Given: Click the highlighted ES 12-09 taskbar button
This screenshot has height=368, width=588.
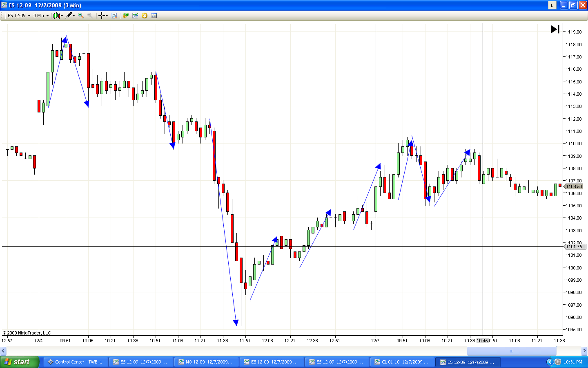Looking at the screenshot, I should 468,362.
